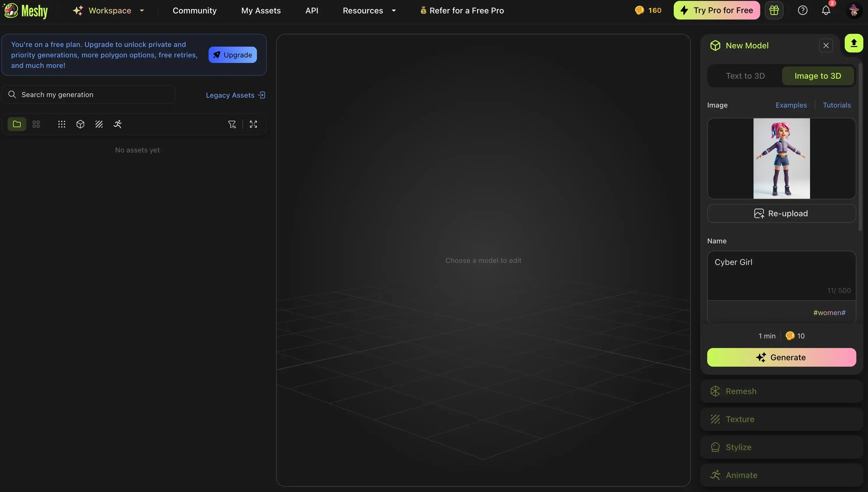Select the folder view toggle
Image resolution: width=868 pixels, height=492 pixels.
click(x=17, y=124)
